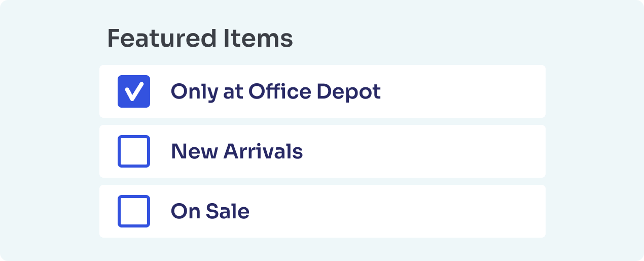
Task: Click empty space in the New Arrivals row
Action: (426, 151)
